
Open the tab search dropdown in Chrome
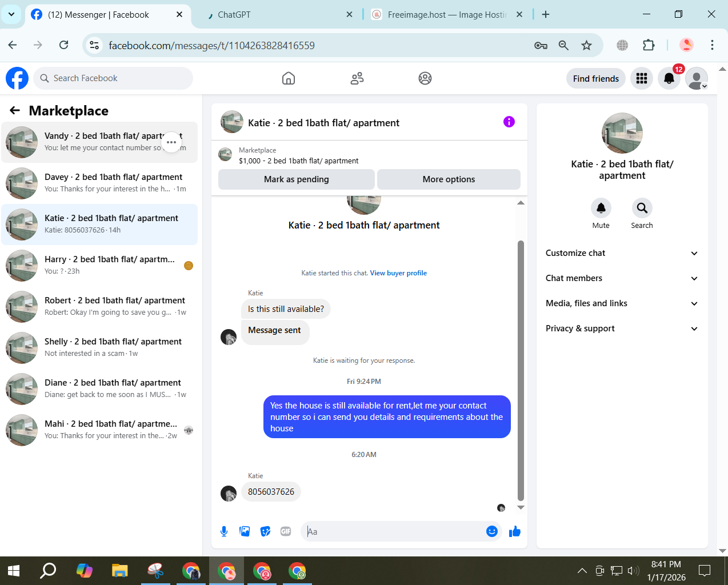[x=11, y=14]
